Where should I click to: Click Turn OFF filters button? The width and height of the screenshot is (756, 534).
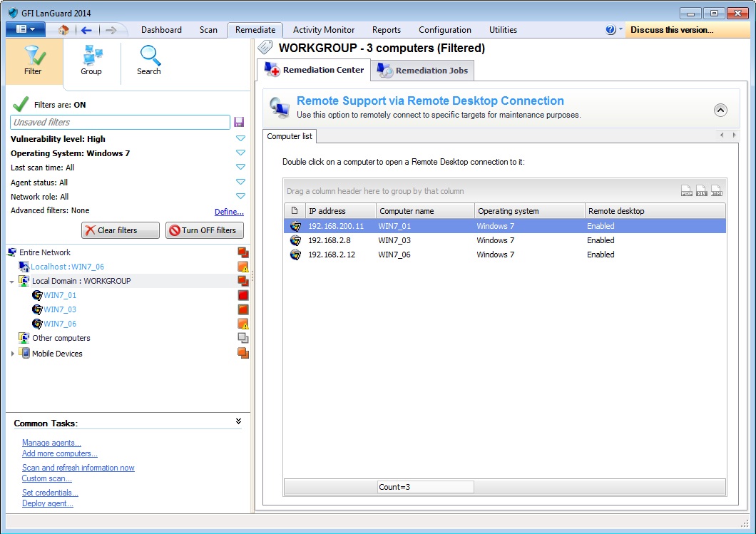pyautogui.click(x=205, y=230)
